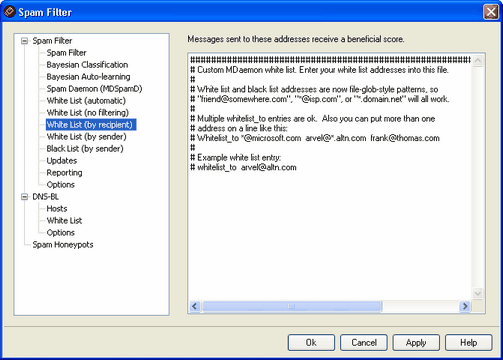This screenshot has height=360, width=503.
Task: Click the Ok button
Action: 311,343
